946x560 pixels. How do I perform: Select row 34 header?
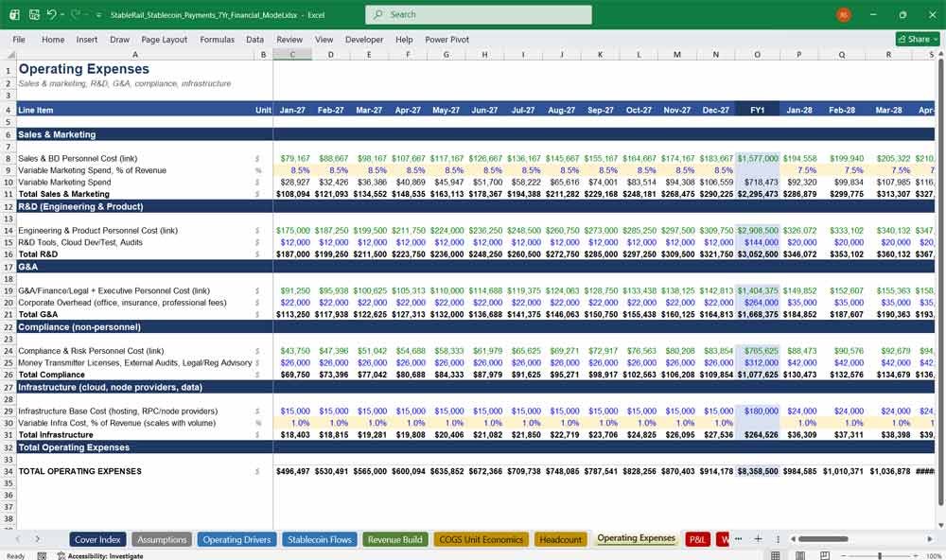tap(8, 471)
